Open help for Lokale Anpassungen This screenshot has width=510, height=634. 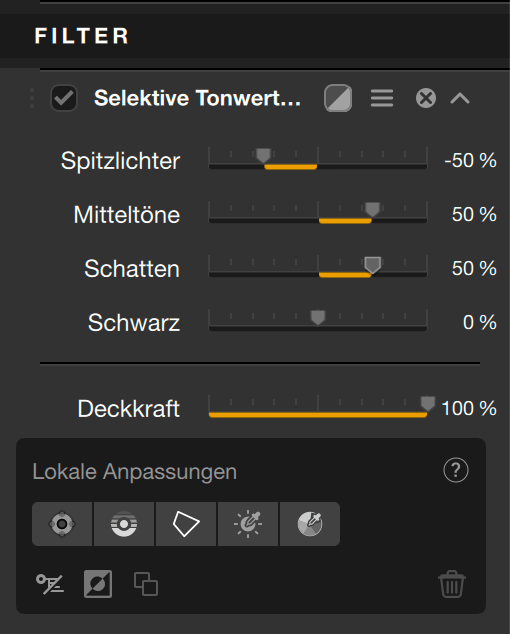click(456, 470)
